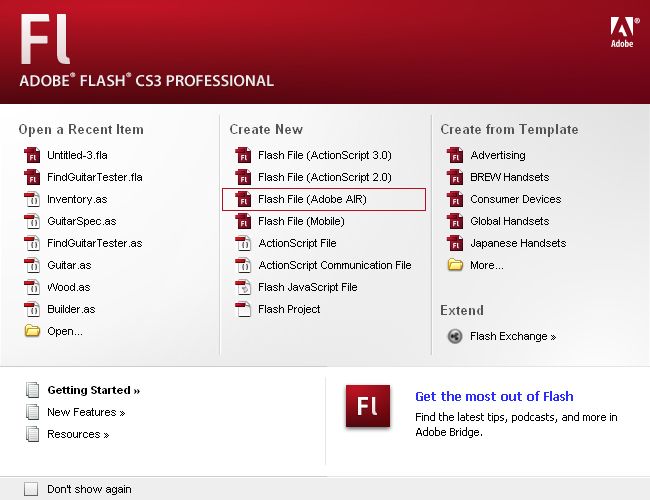Viewport: 650px width, 500px height.
Task: Click the Flash JavaScript File icon
Action: [x=243, y=287]
